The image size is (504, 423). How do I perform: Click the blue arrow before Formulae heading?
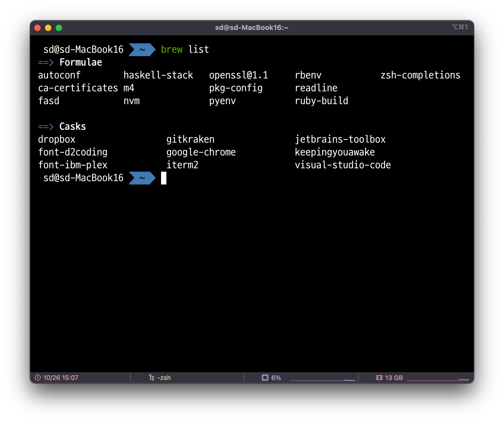[46, 63]
